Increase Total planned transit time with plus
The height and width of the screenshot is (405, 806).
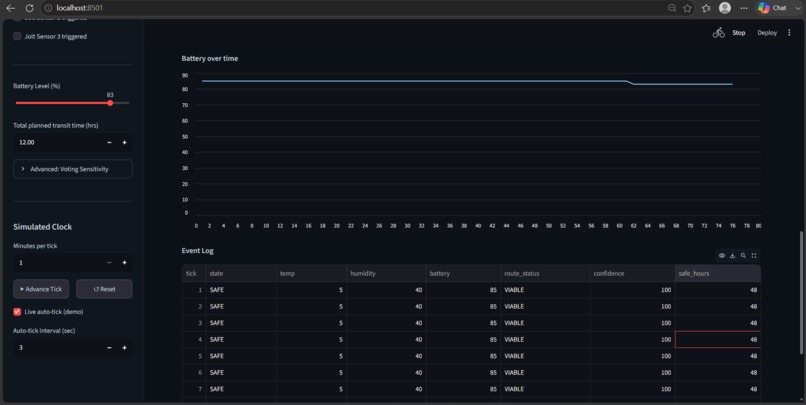[x=124, y=142]
